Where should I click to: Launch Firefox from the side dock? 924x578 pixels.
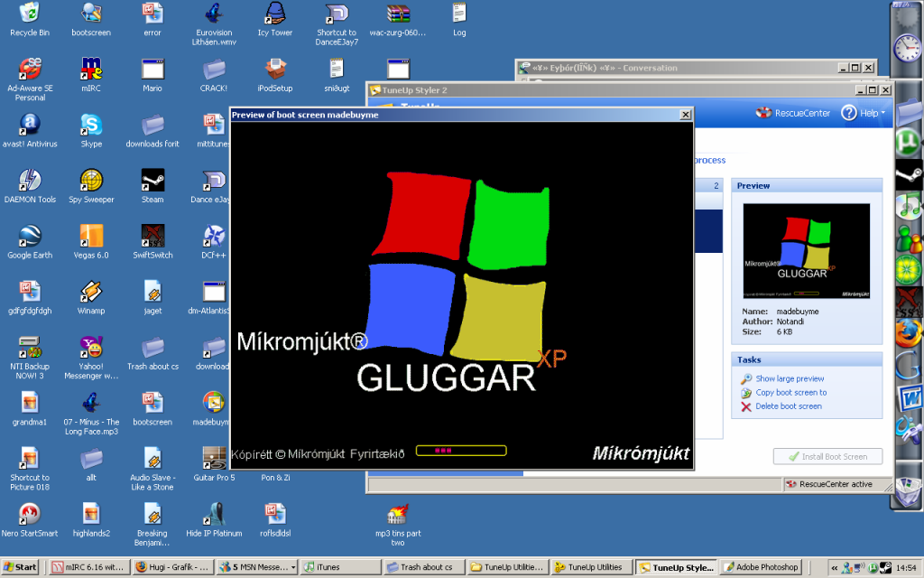point(908,332)
